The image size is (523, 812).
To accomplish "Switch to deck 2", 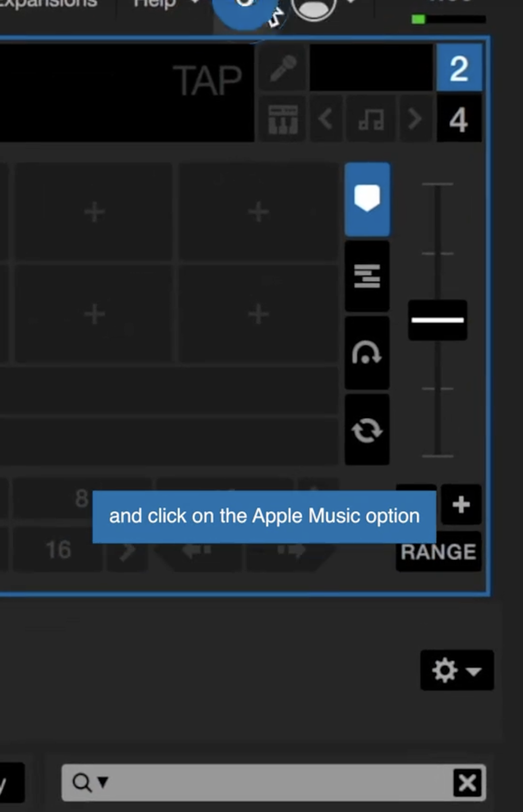I will click(x=459, y=69).
